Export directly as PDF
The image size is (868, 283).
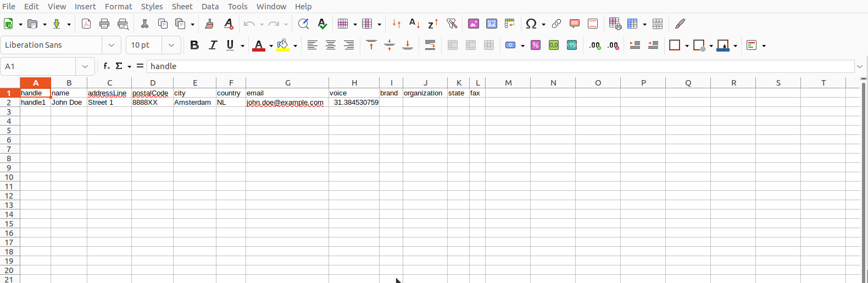tap(86, 24)
